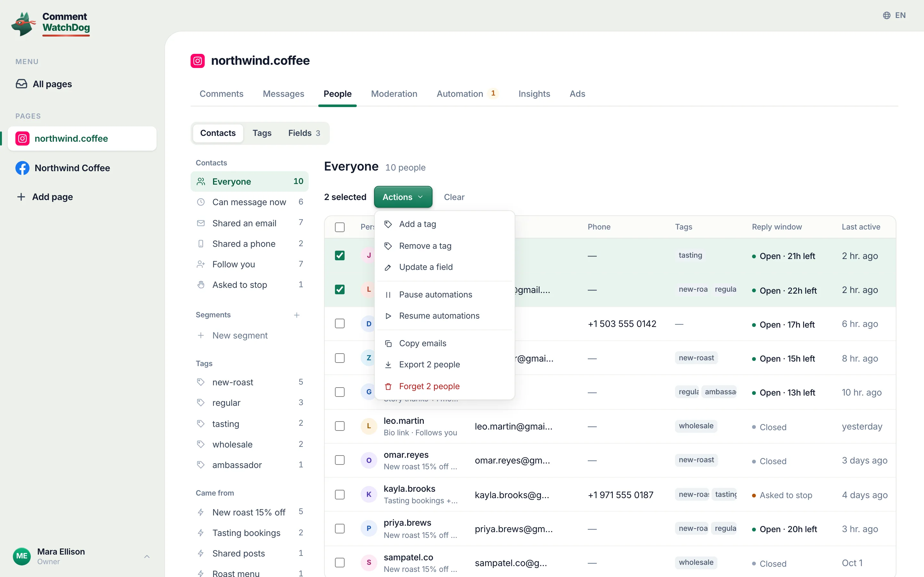The height and width of the screenshot is (577, 924).
Task: Click Add page in the sidebar
Action: pyautogui.click(x=45, y=197)
